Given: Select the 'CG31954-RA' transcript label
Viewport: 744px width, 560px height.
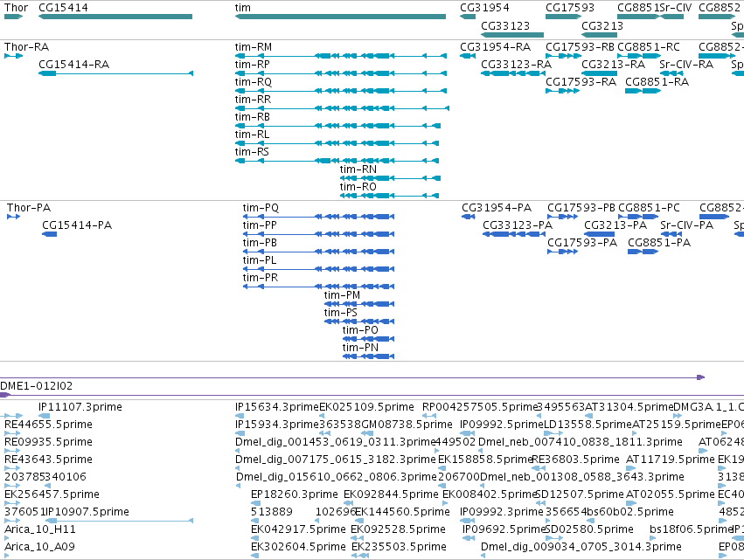Looking at the screenshot, I should point(496,47).
